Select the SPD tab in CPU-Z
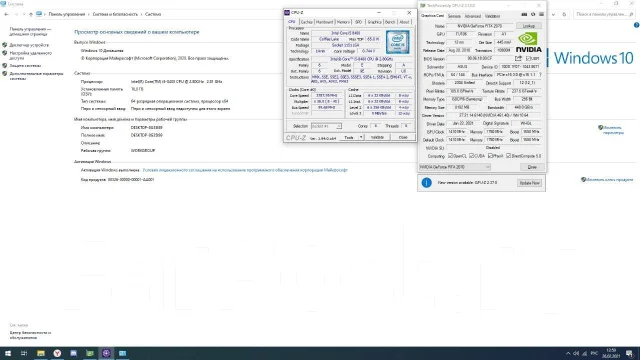This screenshot has height=360, width=640. point(358,22)
